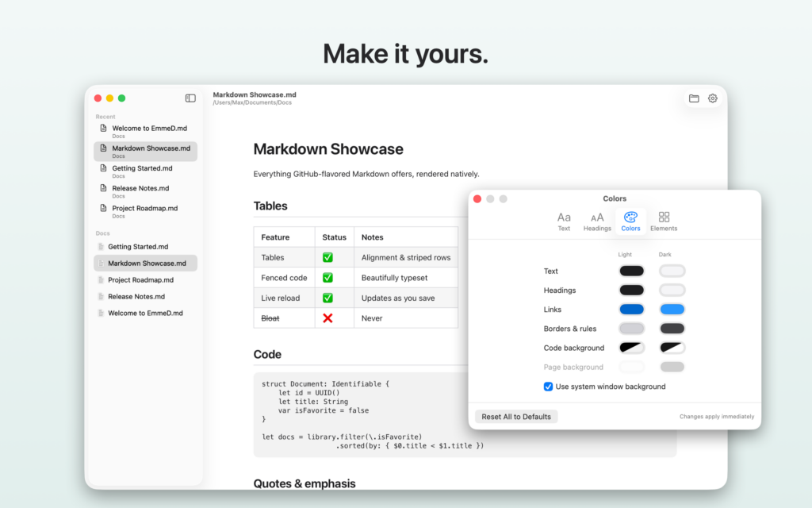Click file icon beside Docs Release Notes.md

[101, 297]
